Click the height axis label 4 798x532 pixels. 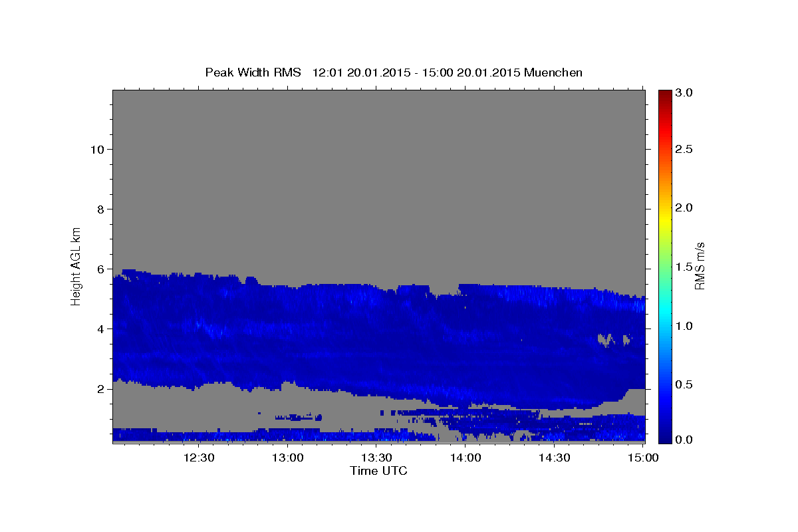101,329
